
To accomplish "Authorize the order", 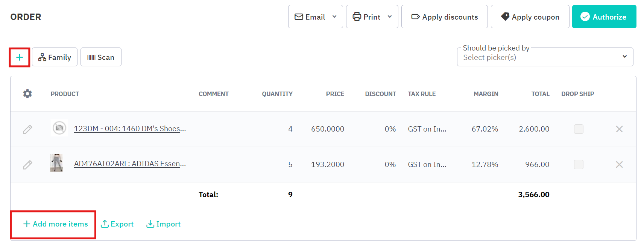I will [x=604, y=17].
